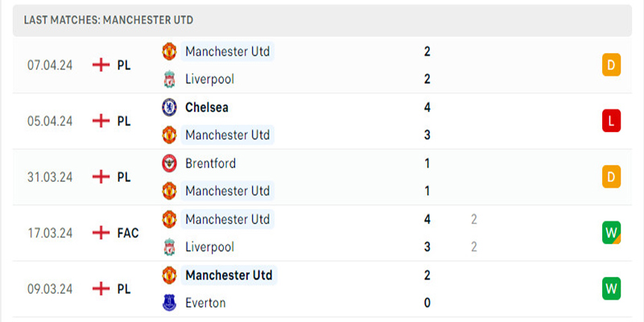
Task: Open the Brentford team link
Action: pos(211,163)
